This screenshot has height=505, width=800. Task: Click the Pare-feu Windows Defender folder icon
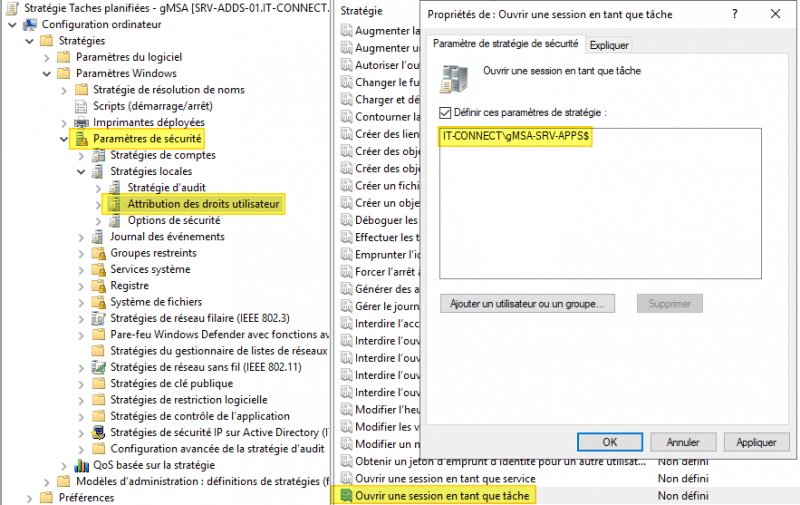pyautogui.click(x=98, y=335)
